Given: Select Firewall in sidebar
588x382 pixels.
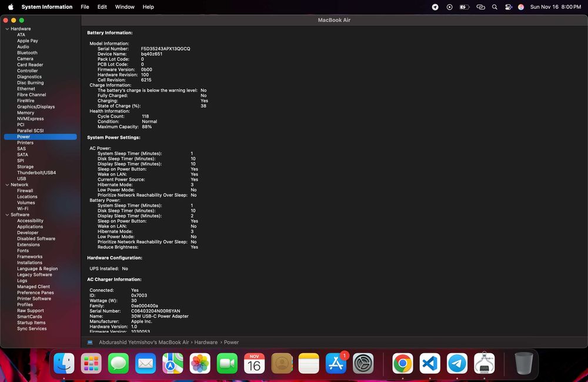Looking at the screenshot, I should coord(25,191).
